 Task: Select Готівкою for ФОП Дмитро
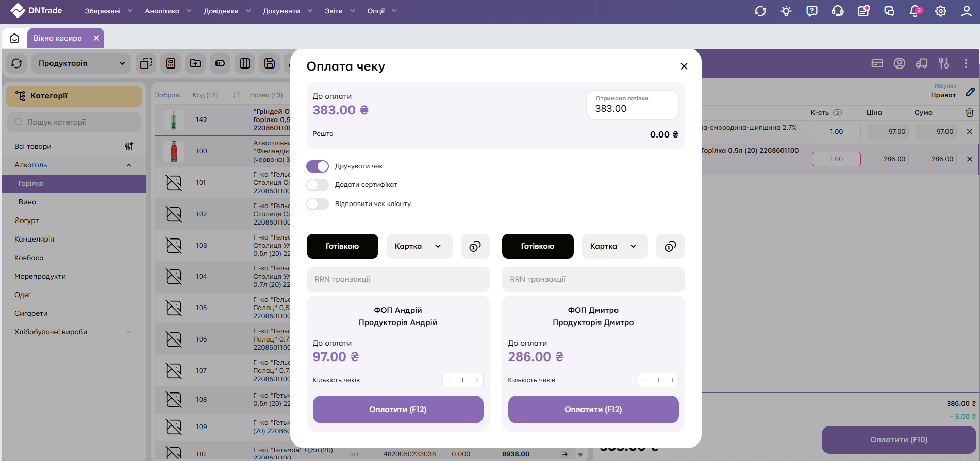point(537,246)
